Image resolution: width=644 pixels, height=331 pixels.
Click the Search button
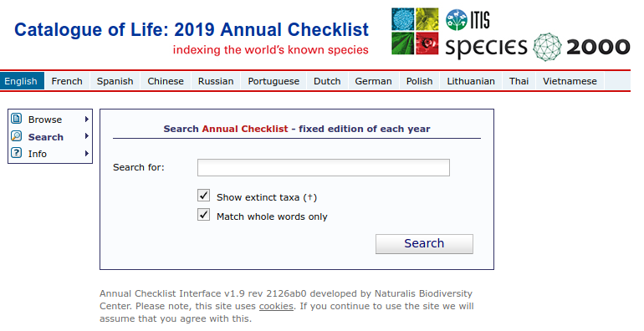pos(424,243)
